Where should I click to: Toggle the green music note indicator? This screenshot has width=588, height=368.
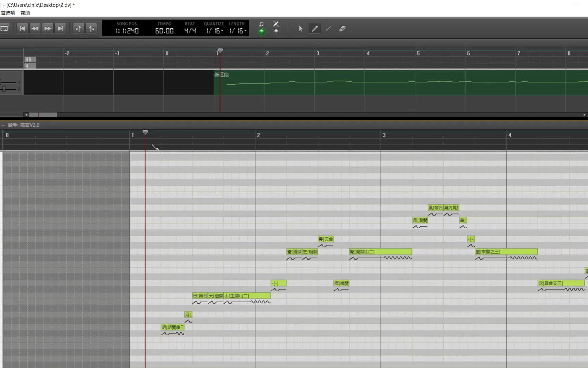(261, 32)
